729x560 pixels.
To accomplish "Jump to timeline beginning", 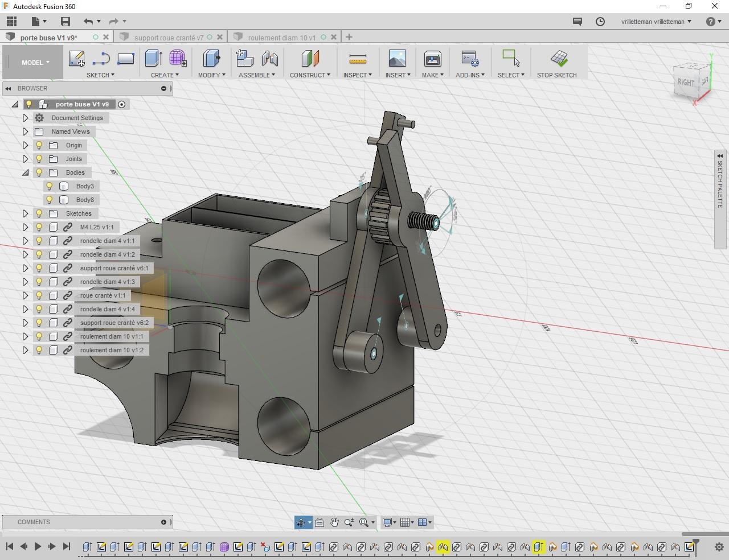I will [10, 546].
